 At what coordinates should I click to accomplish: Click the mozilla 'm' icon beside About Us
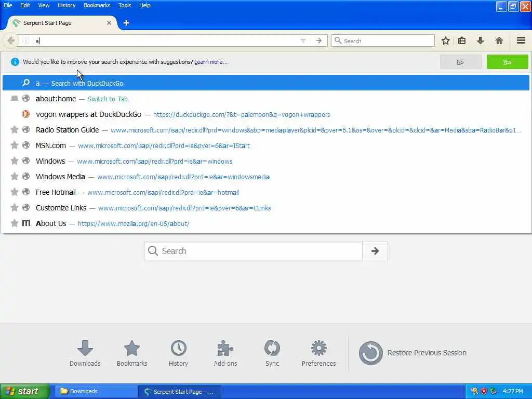[26, 223]
